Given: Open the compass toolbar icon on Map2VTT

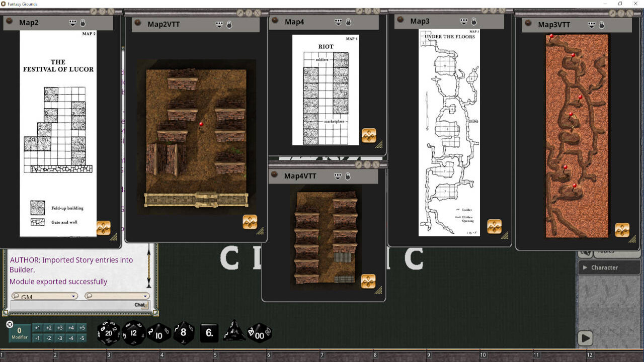Looking at the screenshot, I should pos(250,222).
